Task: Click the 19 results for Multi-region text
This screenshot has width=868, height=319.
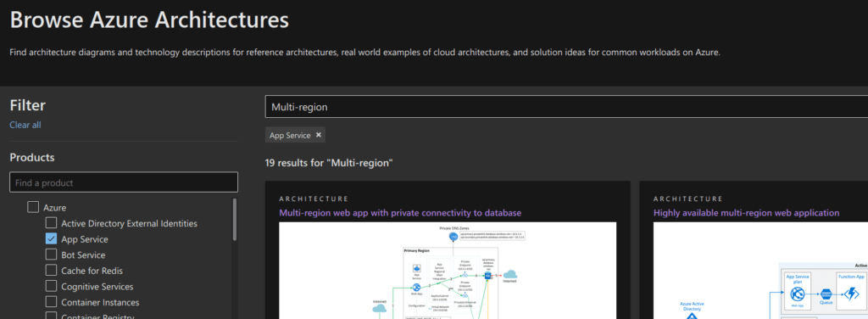Action: [x=329, y=164]
